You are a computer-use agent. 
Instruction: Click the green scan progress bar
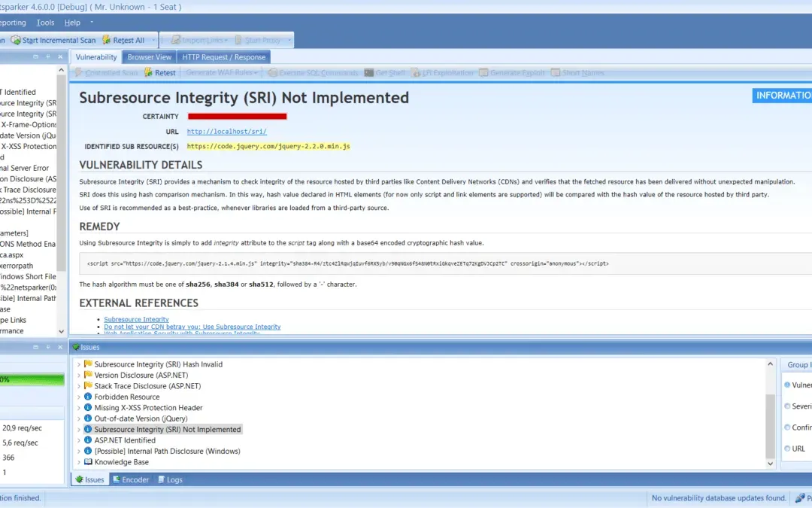pyautogui.click(x=32, y=379)
